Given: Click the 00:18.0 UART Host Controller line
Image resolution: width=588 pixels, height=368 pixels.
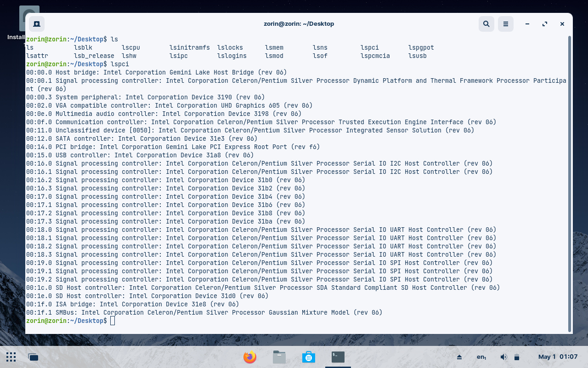Looking at the screenshot, I should coord(261,230).
